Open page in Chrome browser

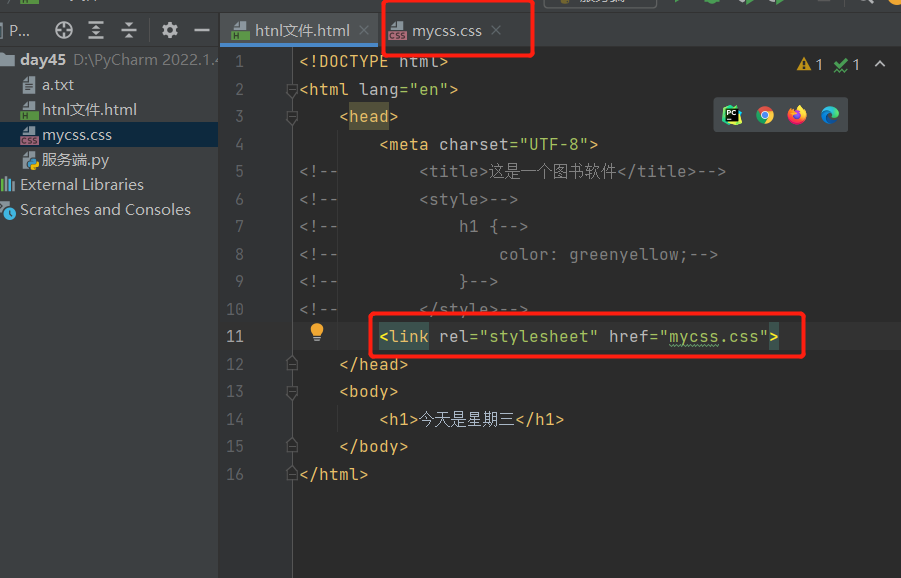(765, 115)
